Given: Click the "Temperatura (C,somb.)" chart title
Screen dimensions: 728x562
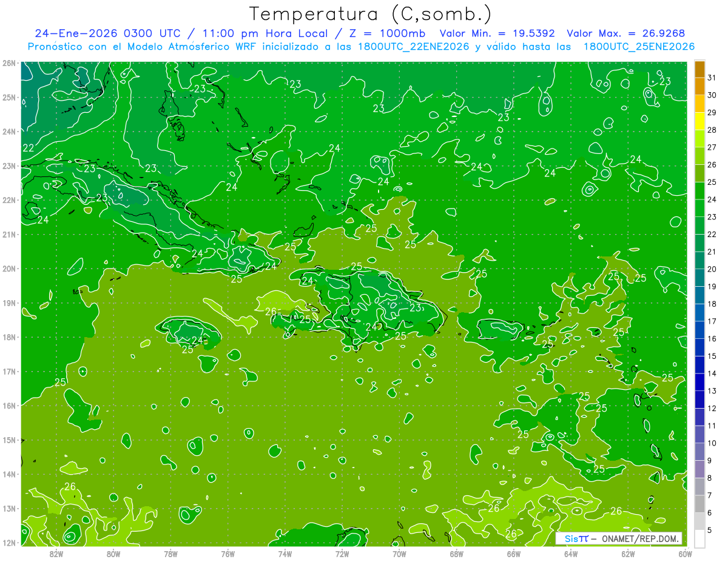Looking at the screenshot, I should click(x=370, y=14).
